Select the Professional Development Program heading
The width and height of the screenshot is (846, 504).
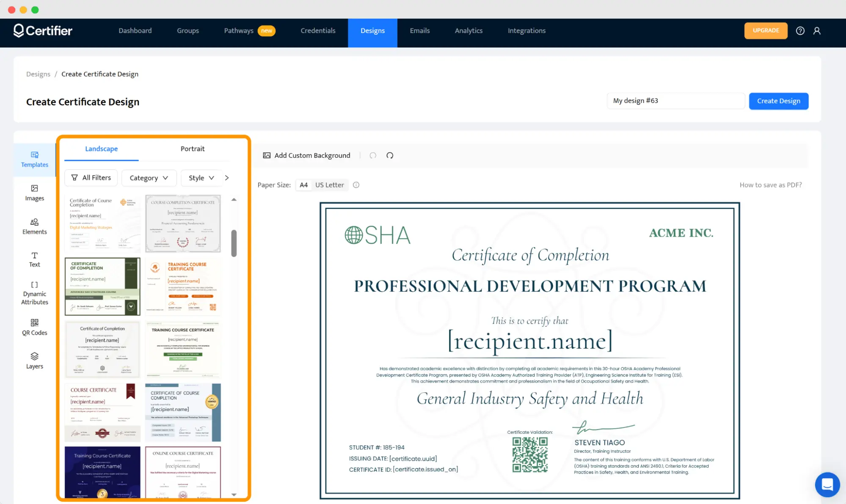(530, 286)
